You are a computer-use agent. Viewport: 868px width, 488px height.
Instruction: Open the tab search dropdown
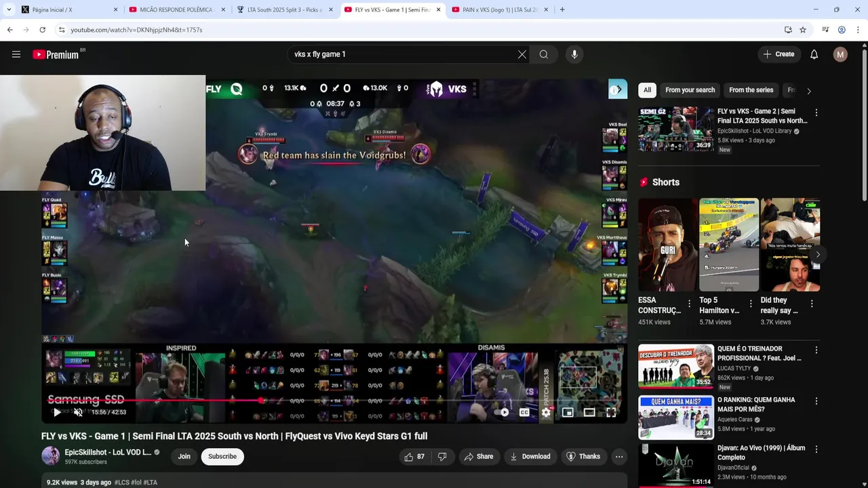click(x=8, y=9)
